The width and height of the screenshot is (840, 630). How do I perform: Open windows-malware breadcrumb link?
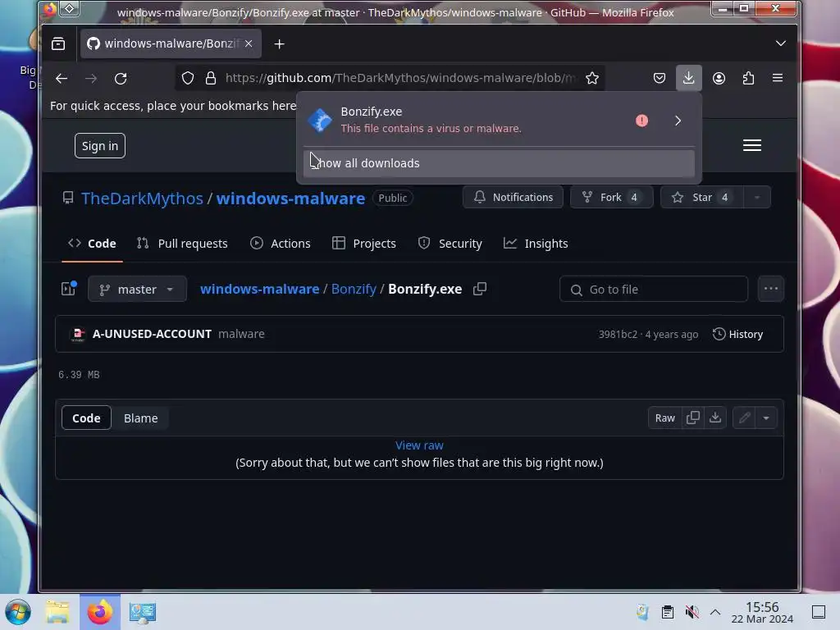click(x=260, y=289)
